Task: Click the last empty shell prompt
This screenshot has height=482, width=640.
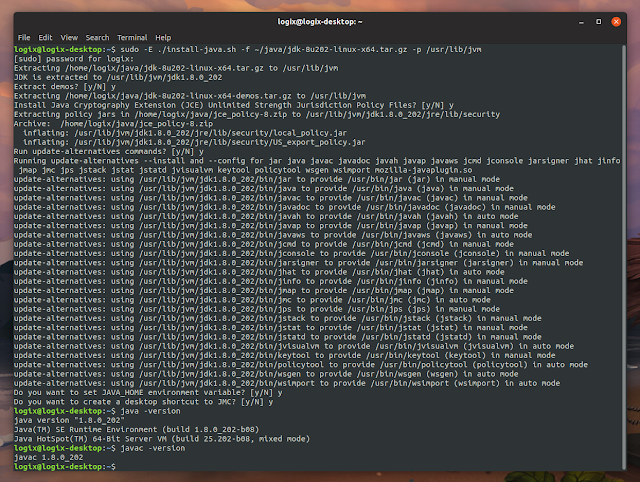Action: click(x=65, y=466)
